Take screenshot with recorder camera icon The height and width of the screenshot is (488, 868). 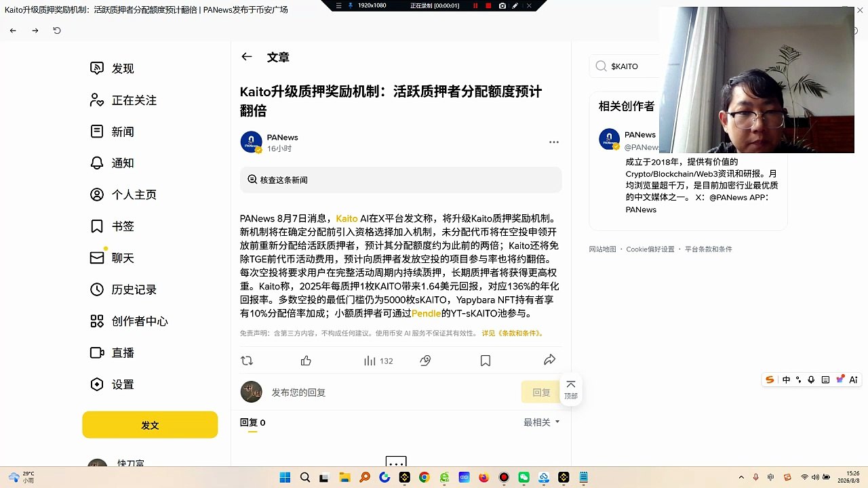point(502,5)
